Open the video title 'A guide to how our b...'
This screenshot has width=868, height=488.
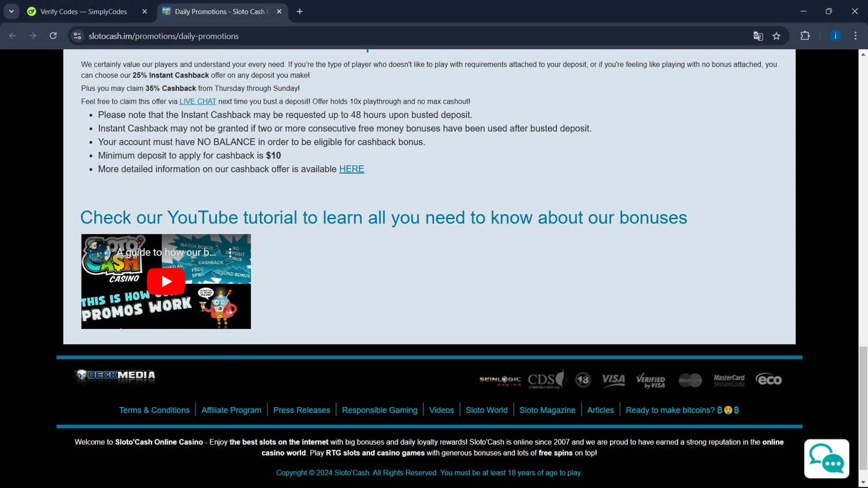pos(166,252)
